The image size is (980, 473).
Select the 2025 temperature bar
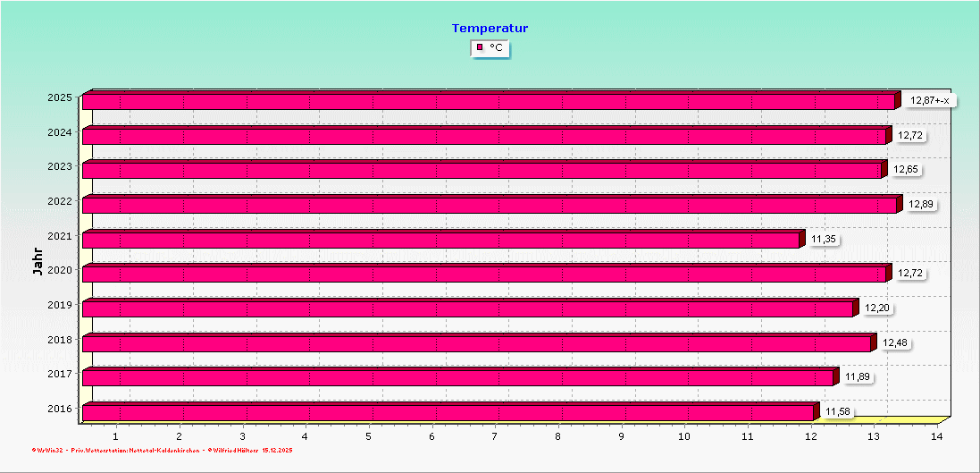pos(488,102)
